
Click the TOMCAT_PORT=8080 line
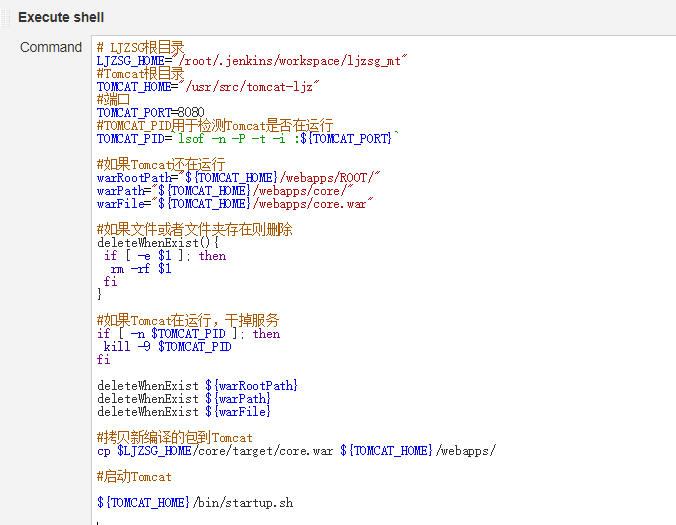[150, 112]
